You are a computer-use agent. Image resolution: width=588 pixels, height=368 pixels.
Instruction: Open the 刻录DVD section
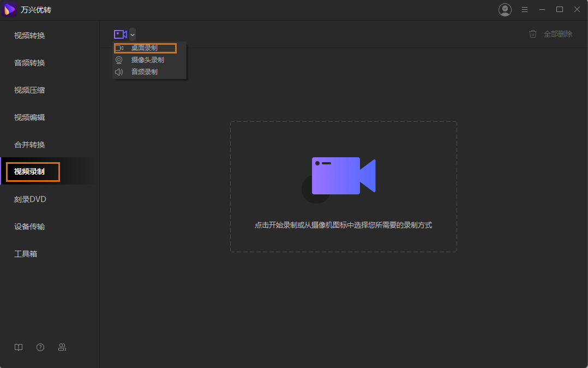coord(30,199)
